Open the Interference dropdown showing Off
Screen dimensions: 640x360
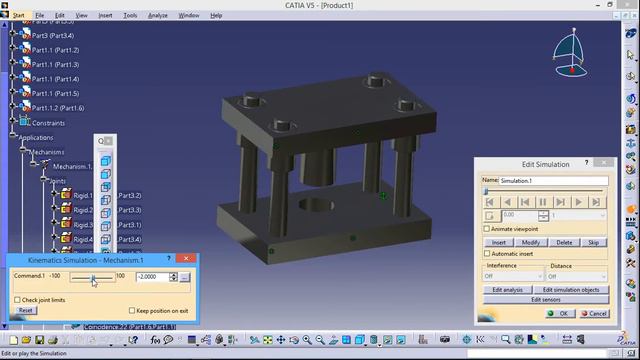pos(513,276)
